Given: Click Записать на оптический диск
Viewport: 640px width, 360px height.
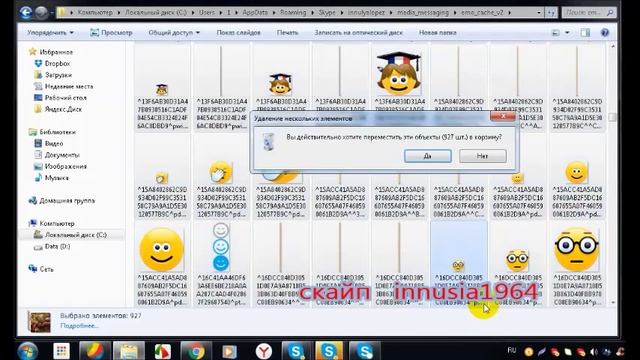Looking at the screenshot, I should (x=358, y=33).
